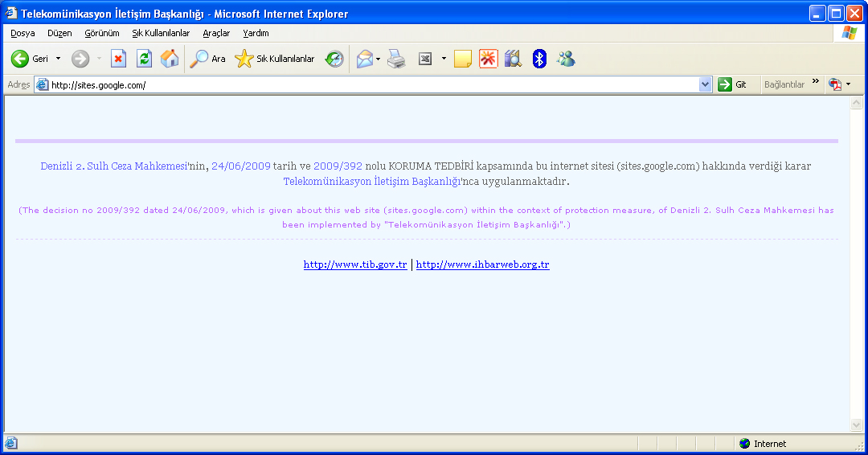
Task: Show browsing History with the clock icon
Action: tap(334, 59)
